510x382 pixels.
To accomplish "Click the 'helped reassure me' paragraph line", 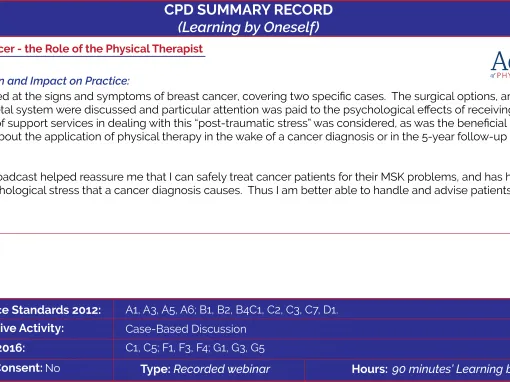I will [x=255, y=177].
